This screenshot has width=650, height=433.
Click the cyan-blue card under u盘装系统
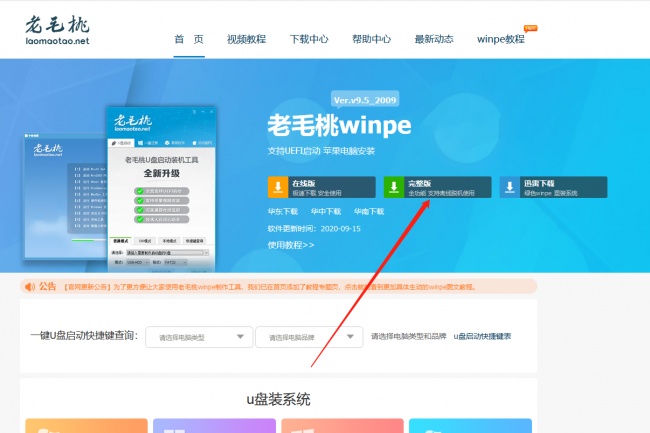471,426
